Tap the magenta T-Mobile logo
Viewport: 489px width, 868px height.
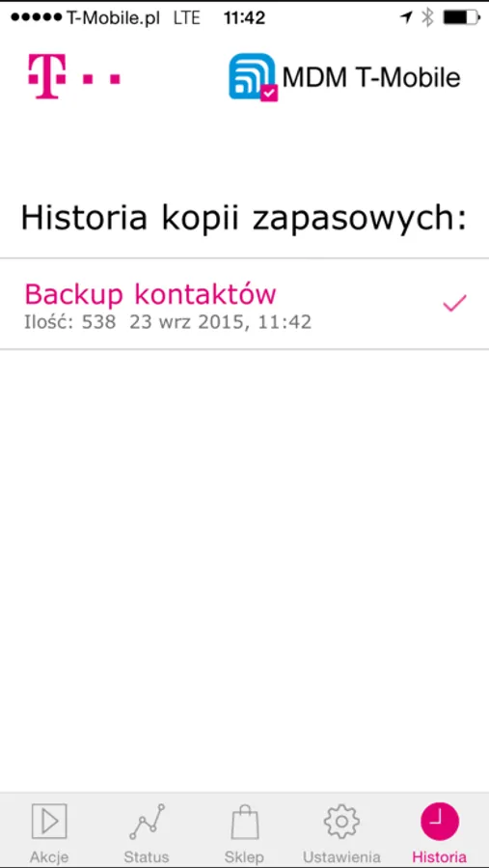74,76
